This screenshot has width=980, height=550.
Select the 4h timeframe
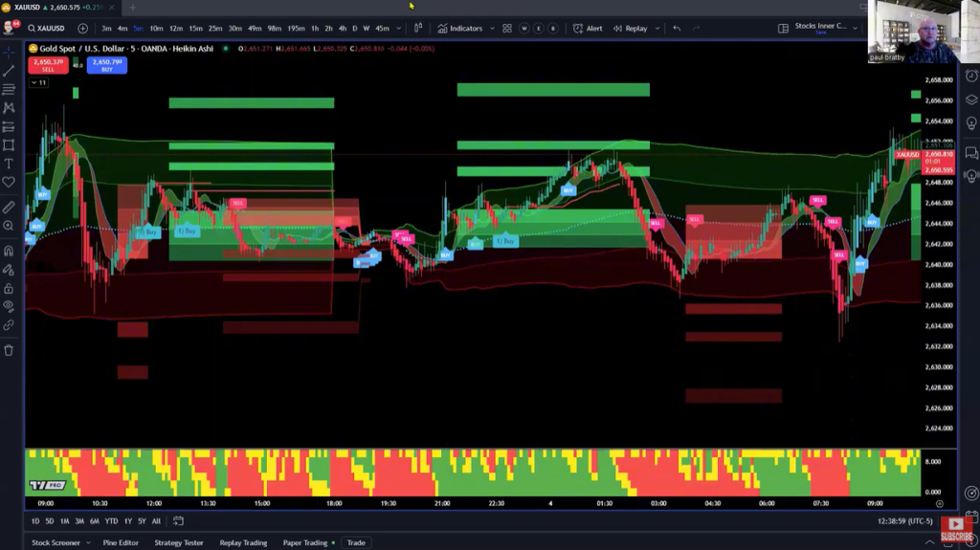click(343, 28)
